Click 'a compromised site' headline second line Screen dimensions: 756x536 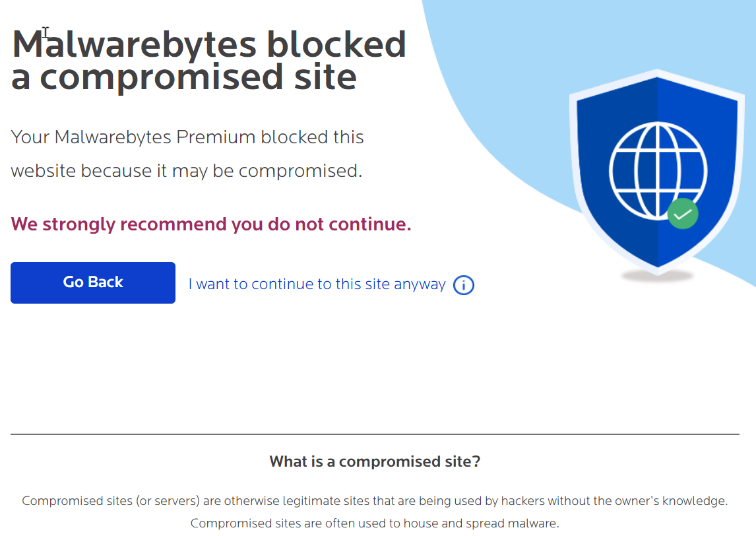click(184, 77)
